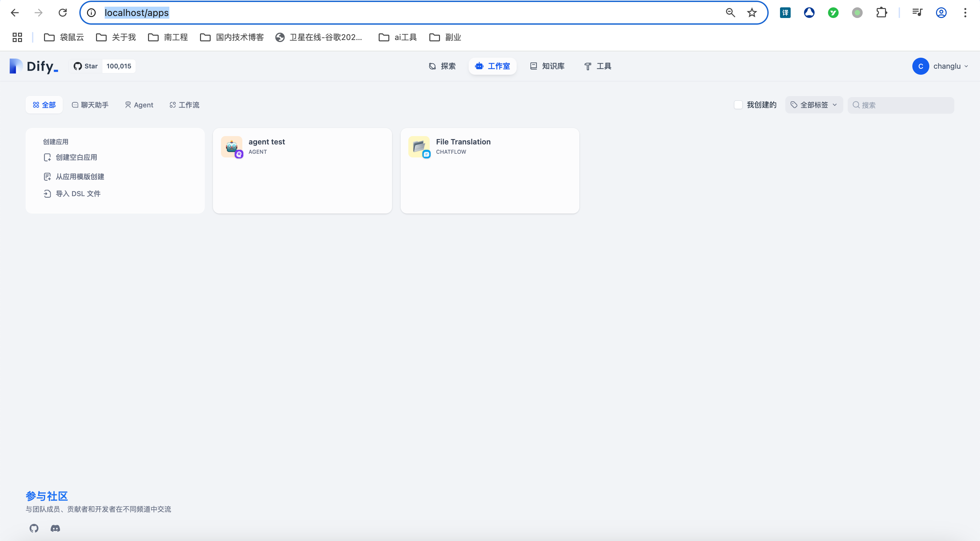Switch to the 知识库 tab
This screenshot has height=541, width=980.
[x=547, y=66]
